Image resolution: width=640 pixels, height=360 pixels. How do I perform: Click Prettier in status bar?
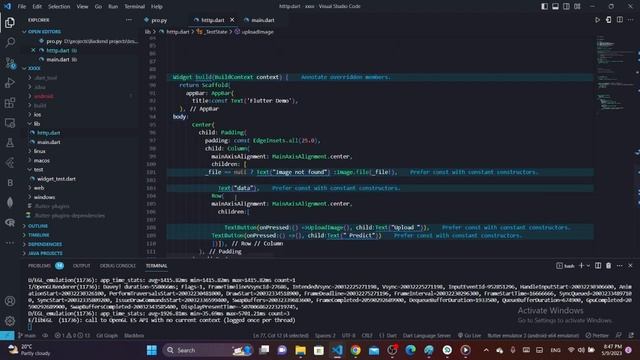[x=597, y=336]
